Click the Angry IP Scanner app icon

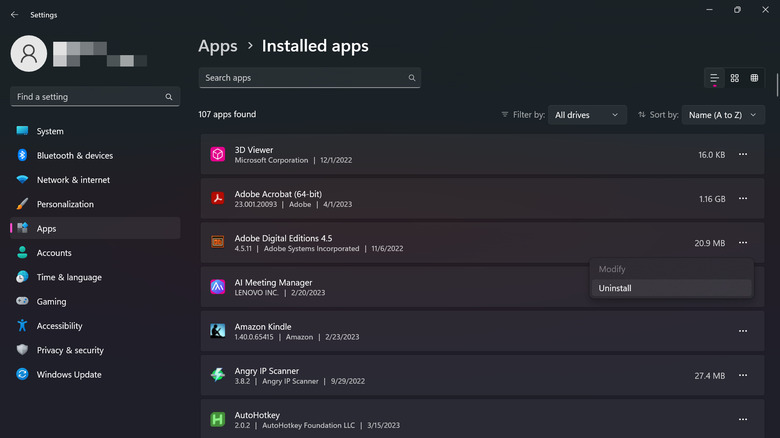click(x=218, y=375)
